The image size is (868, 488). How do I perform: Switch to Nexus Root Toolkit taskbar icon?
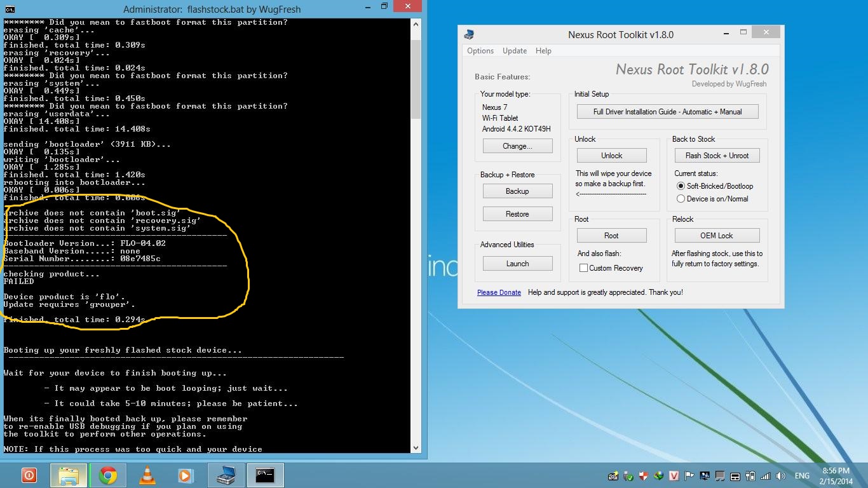click(x=226, y=475)
